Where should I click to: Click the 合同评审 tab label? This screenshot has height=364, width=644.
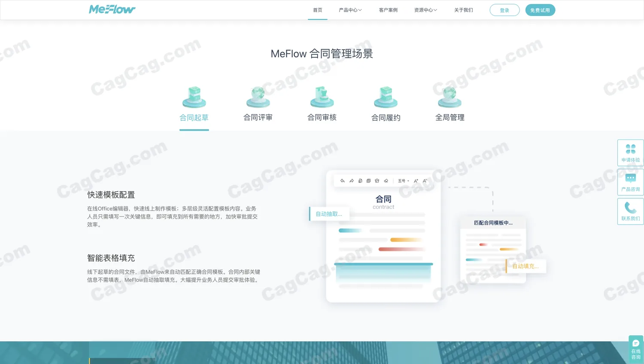[258, 118]
